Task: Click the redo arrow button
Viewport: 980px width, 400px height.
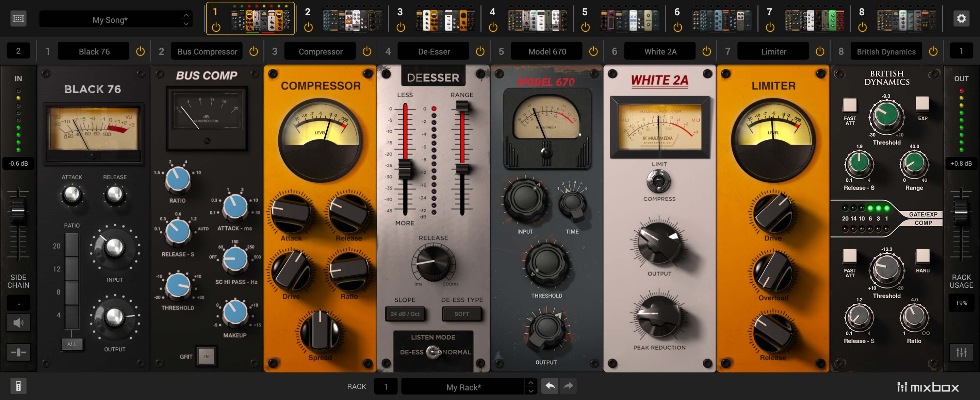Action: click(x=568, y=386)
